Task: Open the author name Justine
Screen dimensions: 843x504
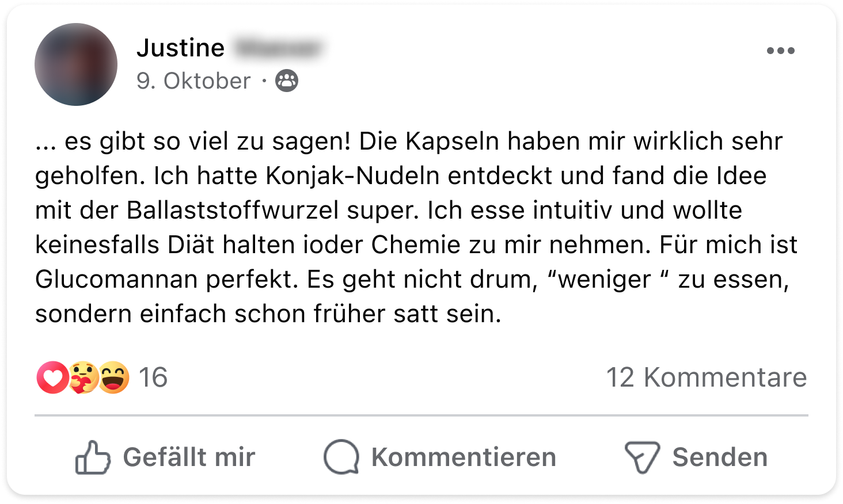Action: pos(180,48)
